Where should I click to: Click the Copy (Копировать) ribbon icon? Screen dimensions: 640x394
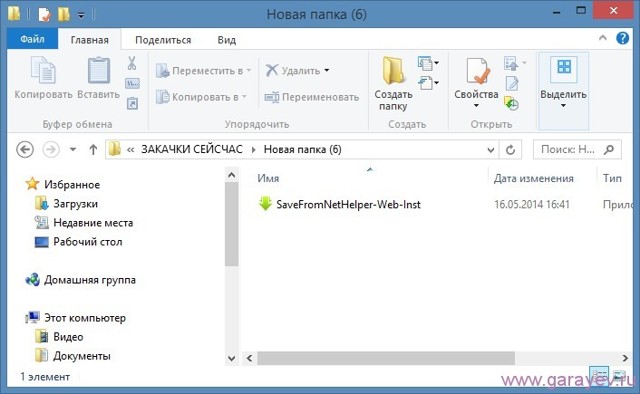43,70
